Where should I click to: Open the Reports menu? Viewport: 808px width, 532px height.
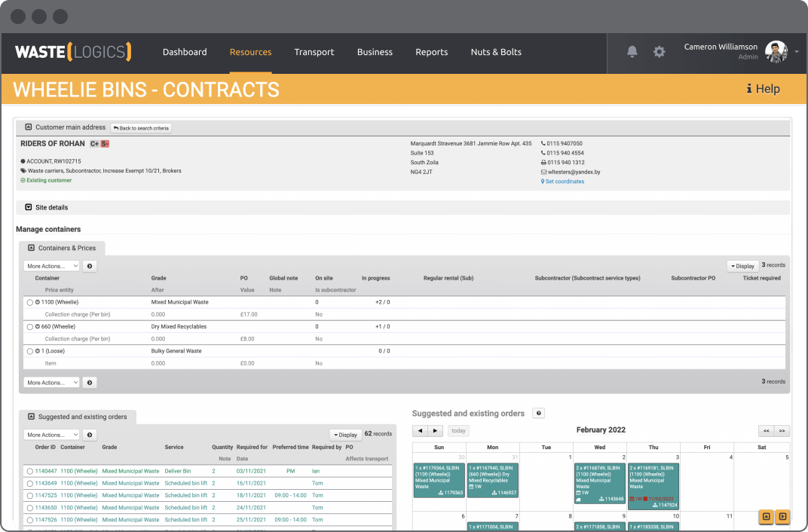click(x=431, y=52)
